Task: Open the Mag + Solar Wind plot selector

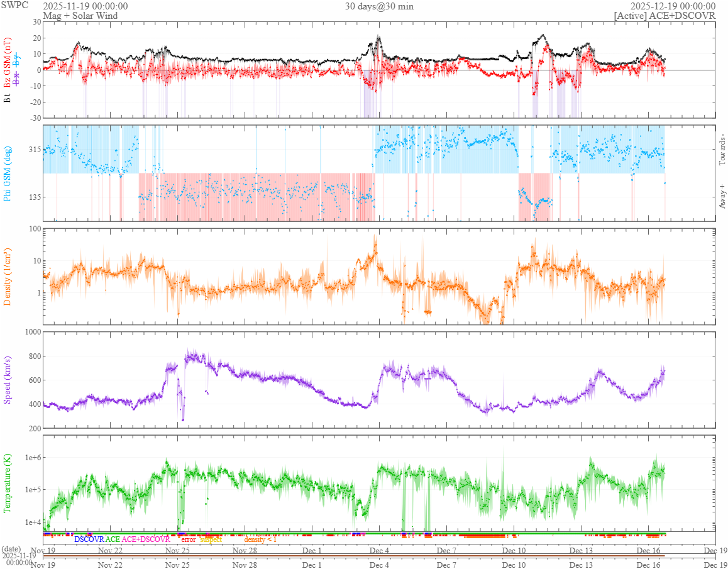Action: tap(80, 16)
